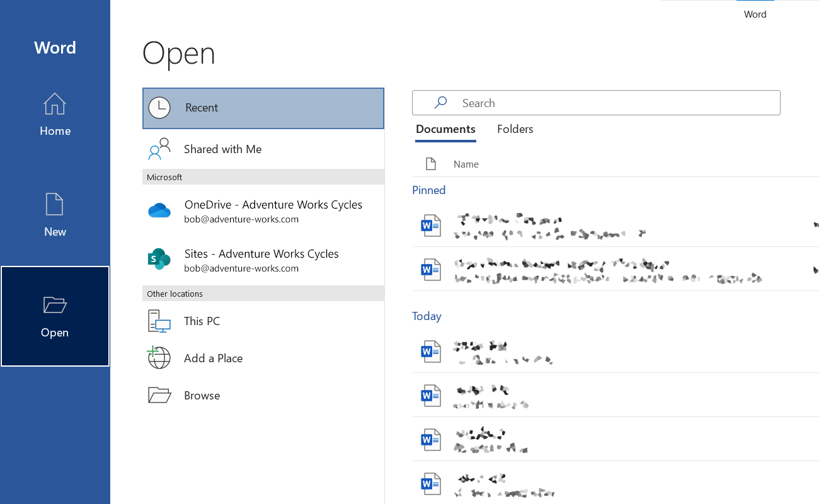Select the Recent clock entry
The height and width of the screenshot is (504, 819).
[263, 108]
